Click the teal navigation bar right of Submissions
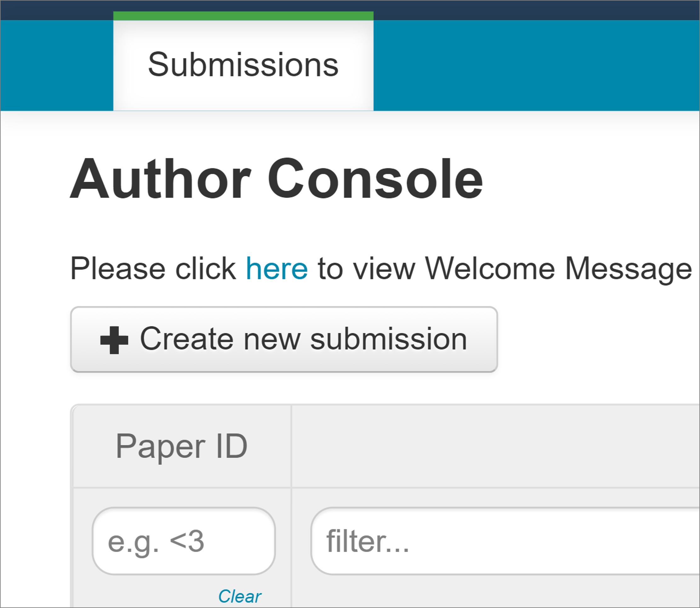 pyautogui.click(x=536, y=65)
